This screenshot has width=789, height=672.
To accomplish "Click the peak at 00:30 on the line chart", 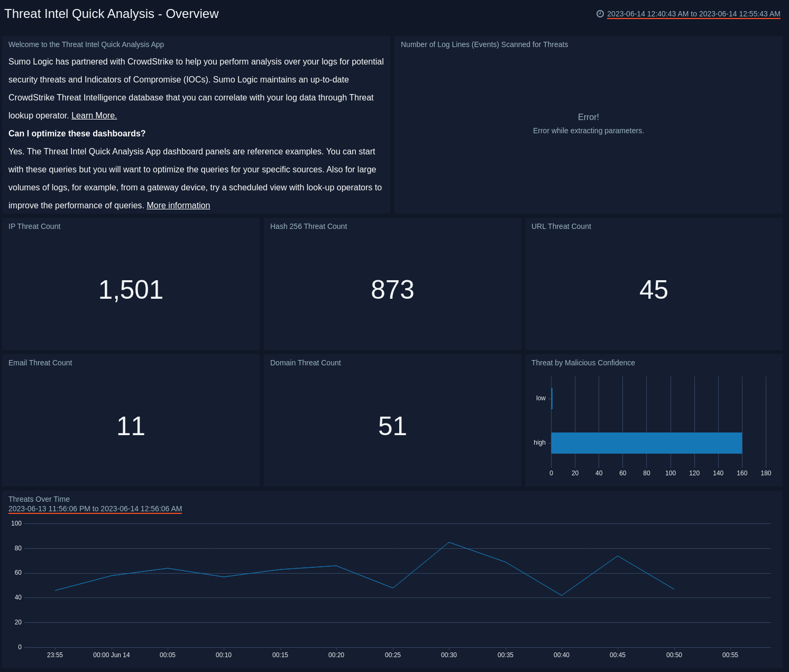I will pyautogui.click(x=449, y=542).
